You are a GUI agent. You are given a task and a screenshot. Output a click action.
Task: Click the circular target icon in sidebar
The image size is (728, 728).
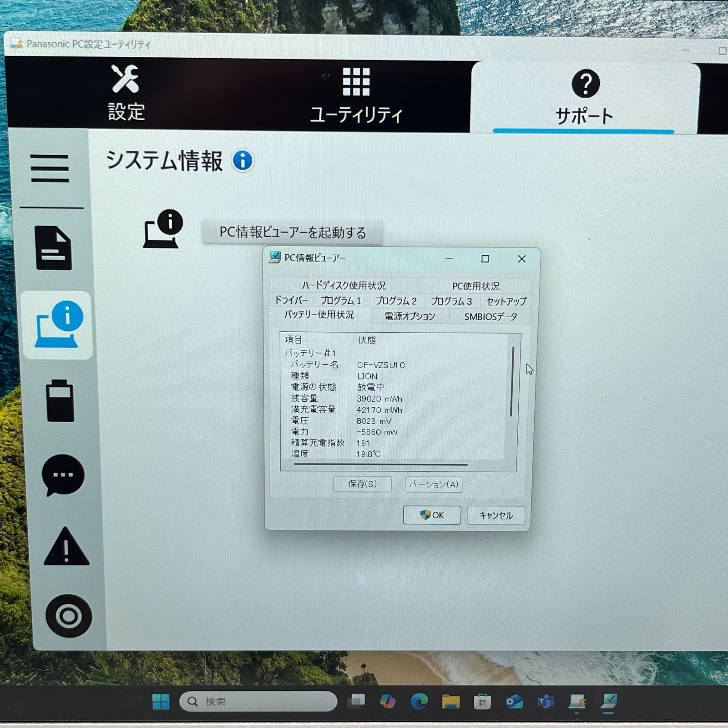[x=69, y=616]
